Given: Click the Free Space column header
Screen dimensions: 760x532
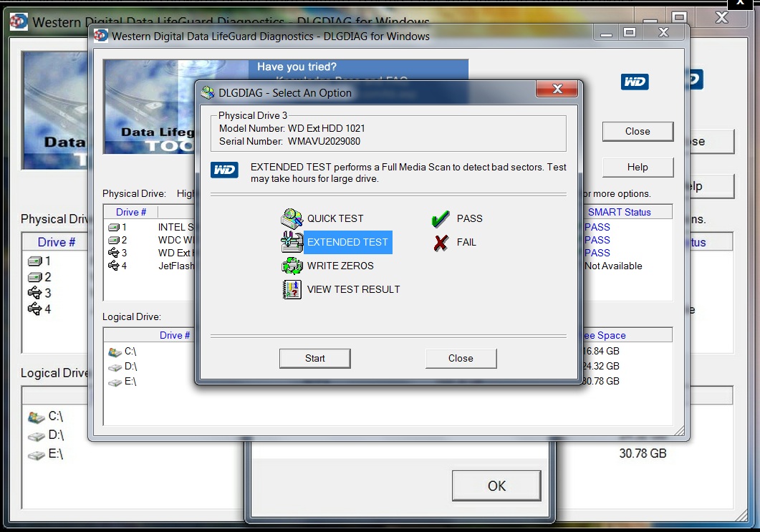Looking at the screenshot, I should tap(604, 335).
